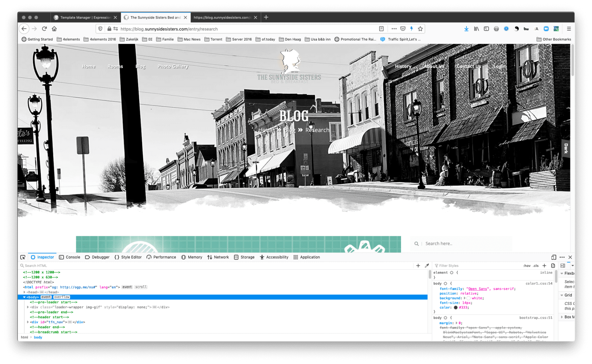Open a new browser tab

(266, 17)
